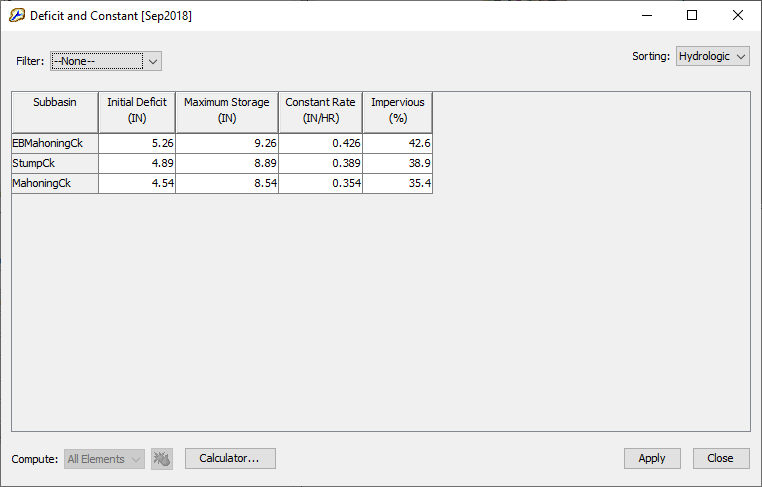Click the compute run icon beside All Elements
Image resolution: width=762 pixels, height=487 pixels.
[162, 459]
